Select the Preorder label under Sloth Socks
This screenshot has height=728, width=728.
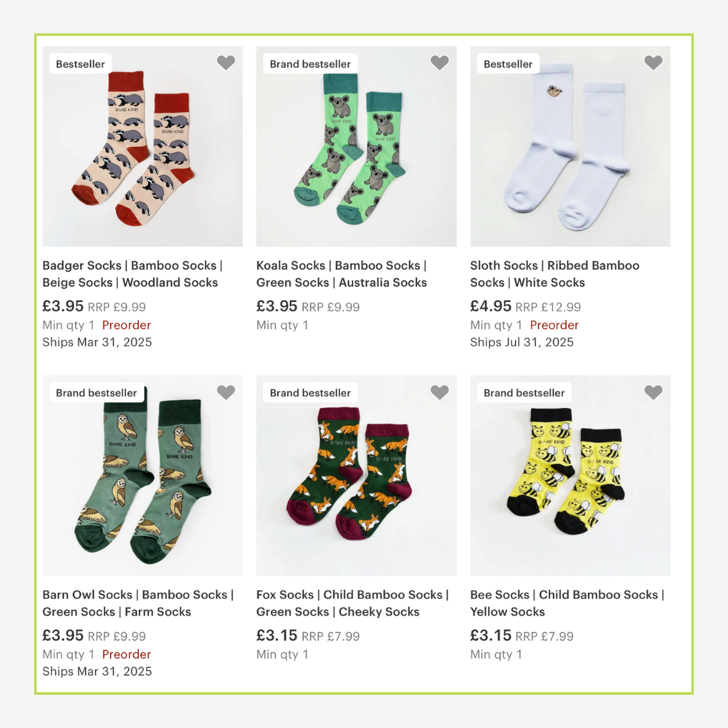click(554, 325)
